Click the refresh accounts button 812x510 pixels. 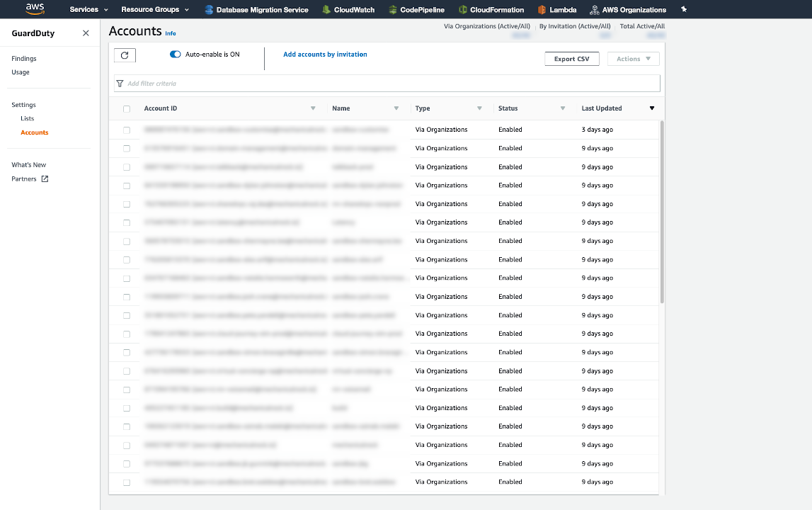(125, 55)
